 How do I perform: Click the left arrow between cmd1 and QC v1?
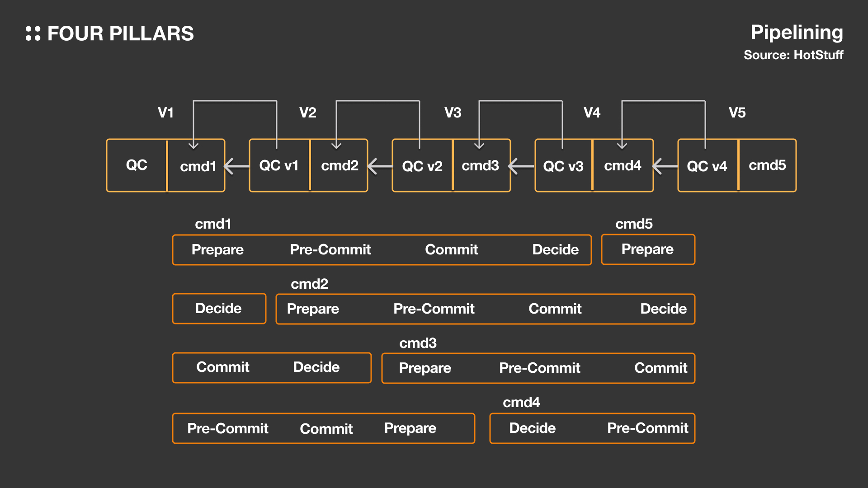coord(236,166)
